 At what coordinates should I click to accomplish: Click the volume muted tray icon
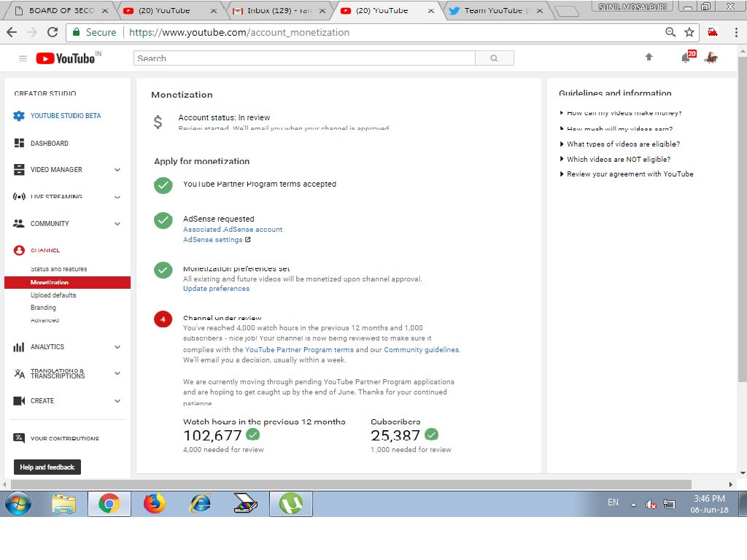(x=651, y=504)
